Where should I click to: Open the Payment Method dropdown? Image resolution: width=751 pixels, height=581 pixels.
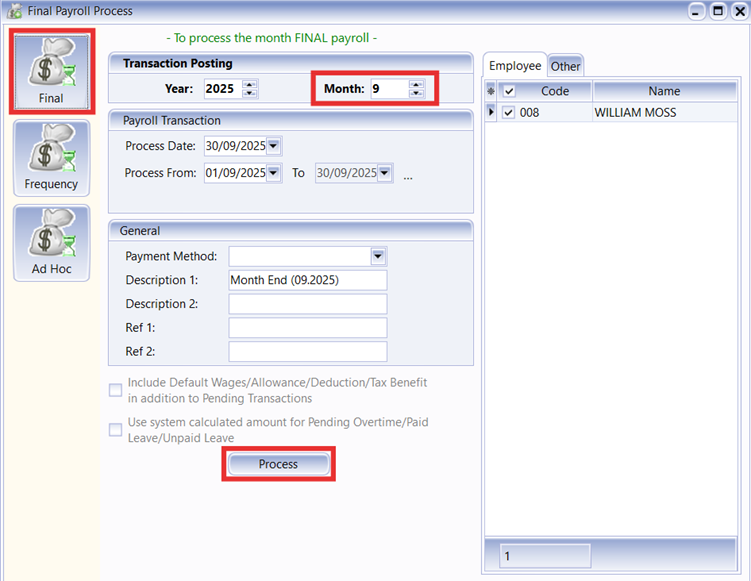click(378, 256)
